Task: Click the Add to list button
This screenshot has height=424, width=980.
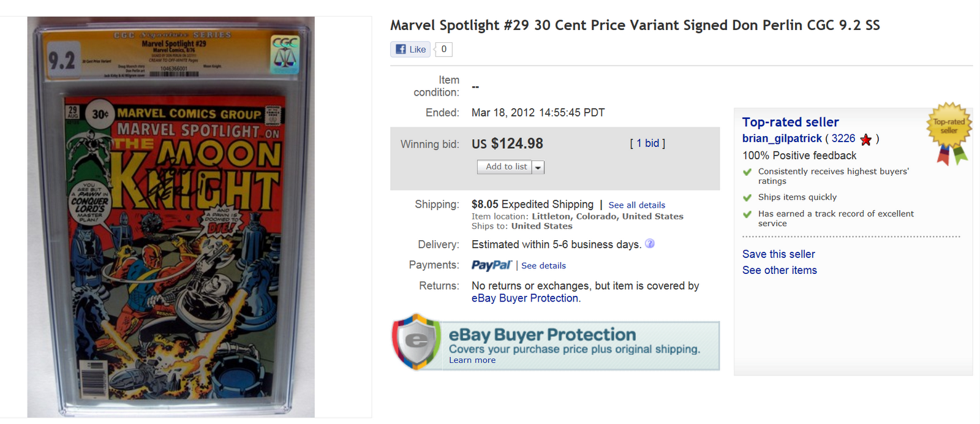Action: pos(505,167)
